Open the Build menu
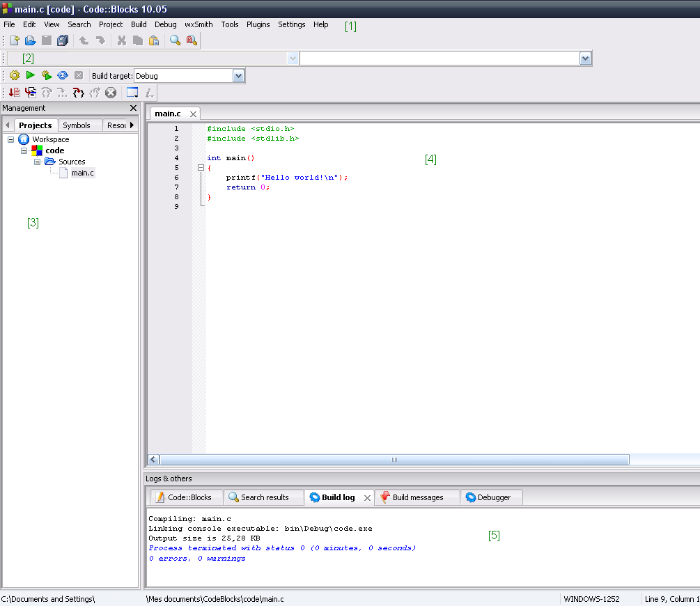 click(x=139, y=24)
